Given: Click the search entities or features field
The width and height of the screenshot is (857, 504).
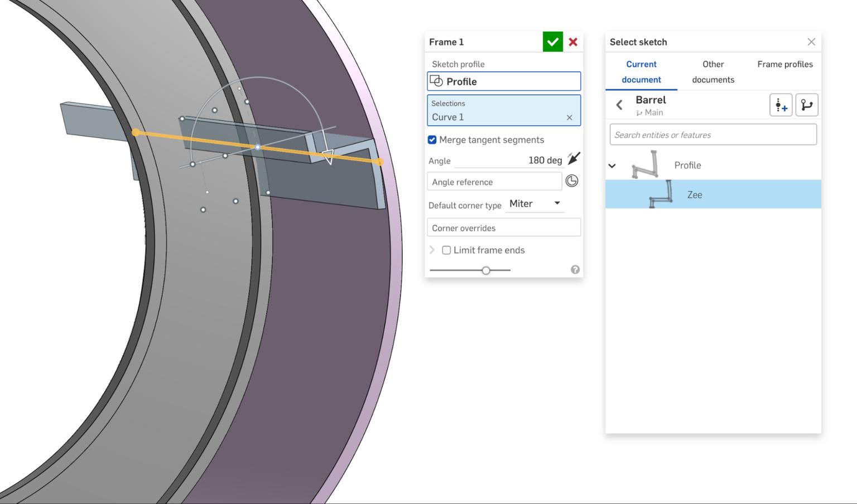Looking at the screenshot, I should (712, 134).
